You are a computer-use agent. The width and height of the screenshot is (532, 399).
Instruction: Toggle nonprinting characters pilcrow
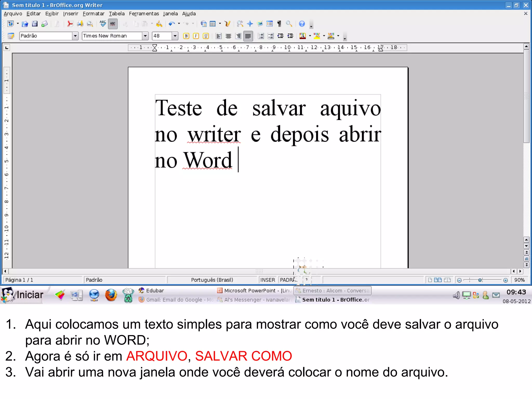pyautogui.click(x=279, y=24)
